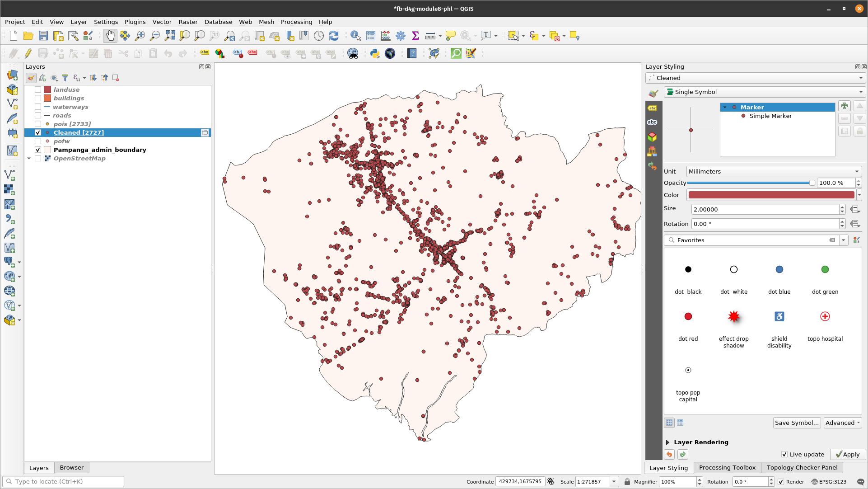
Task: Open the Vector menu
Action: [x=162, y=22]
